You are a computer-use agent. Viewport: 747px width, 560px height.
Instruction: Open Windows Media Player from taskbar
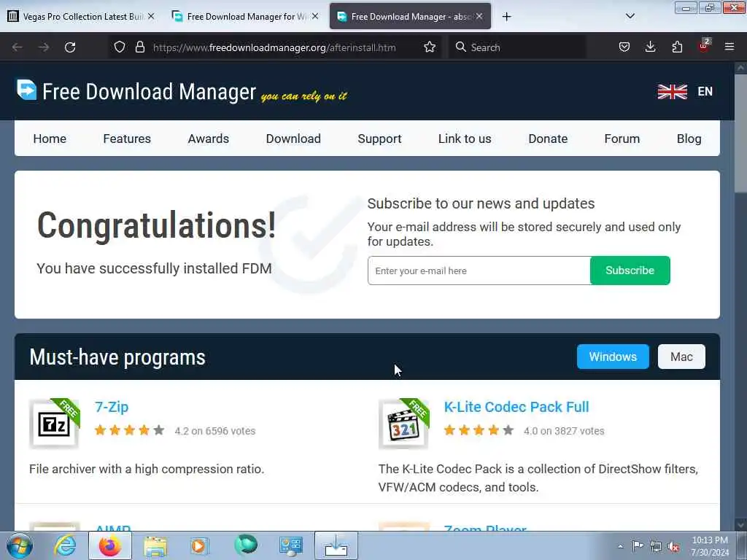(199, 546)
